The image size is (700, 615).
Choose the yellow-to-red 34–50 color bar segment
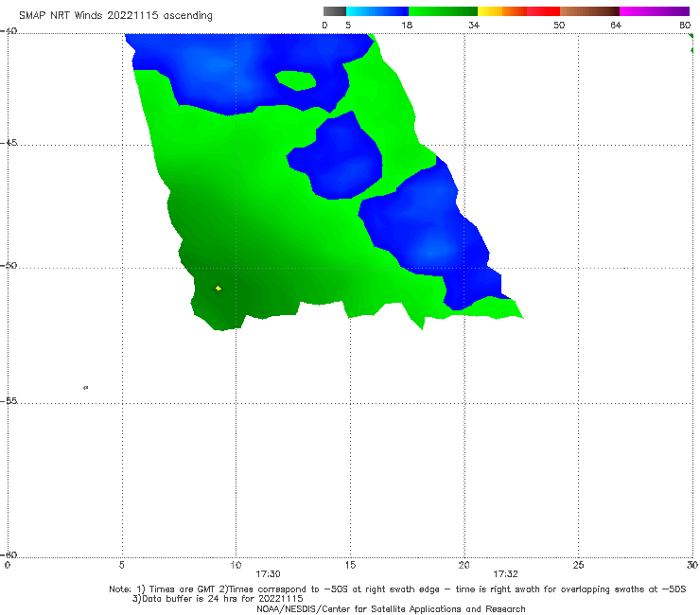pyautogui.click(x=518, y=11)
